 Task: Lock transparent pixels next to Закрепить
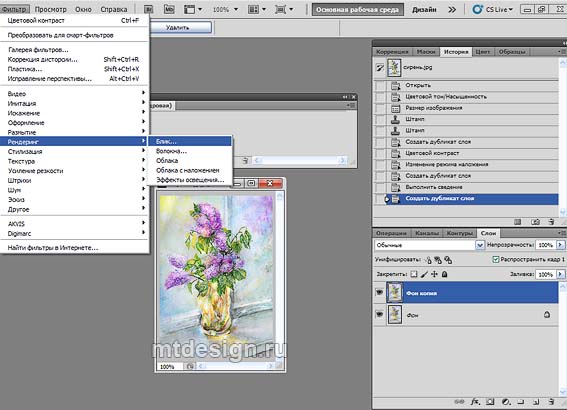(414, 274)
